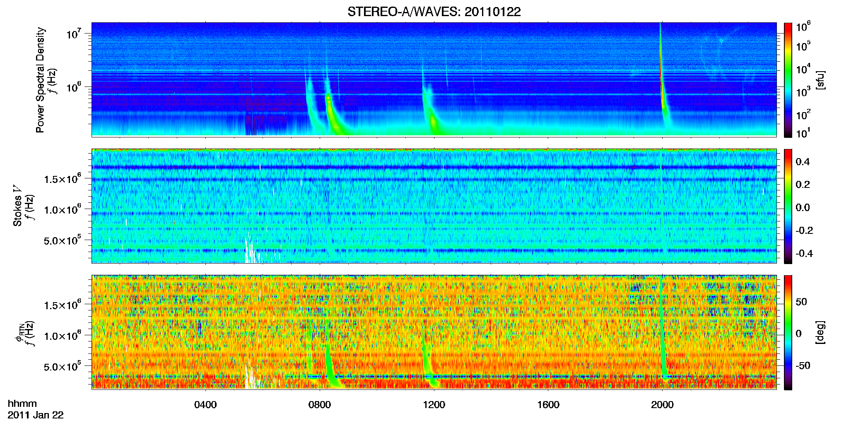The height and width of the screenshot is (447, 868).
Task: Click the Power Spectral Density axis label
Action: [x=40, y=80]
